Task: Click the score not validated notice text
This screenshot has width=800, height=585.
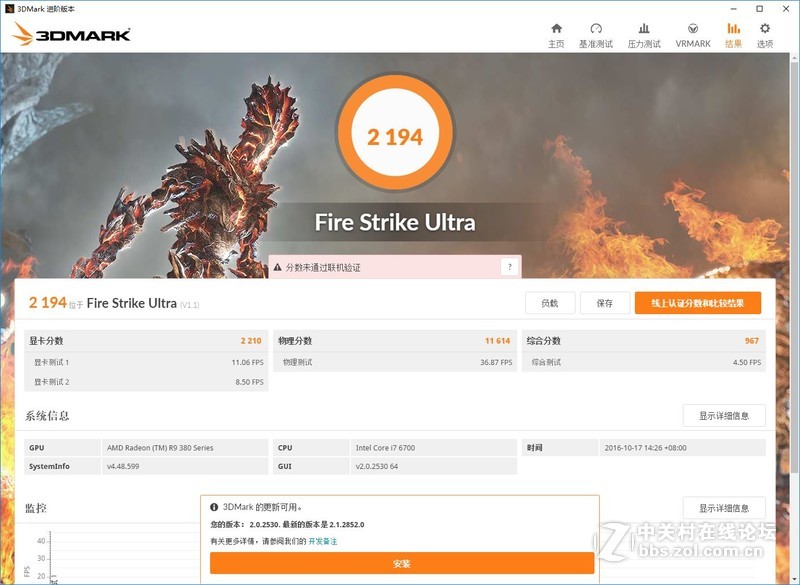Action: pyautogui.click(x=323, y=267)
